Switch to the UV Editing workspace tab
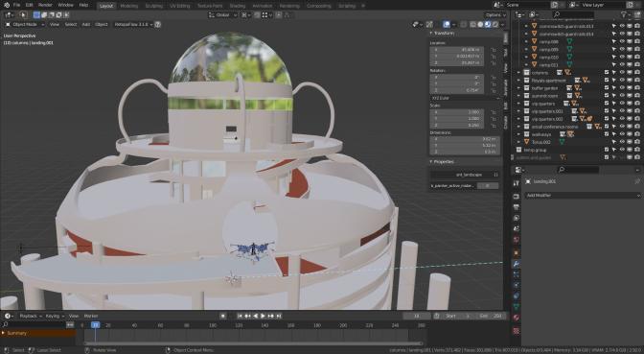 point(180,6)
